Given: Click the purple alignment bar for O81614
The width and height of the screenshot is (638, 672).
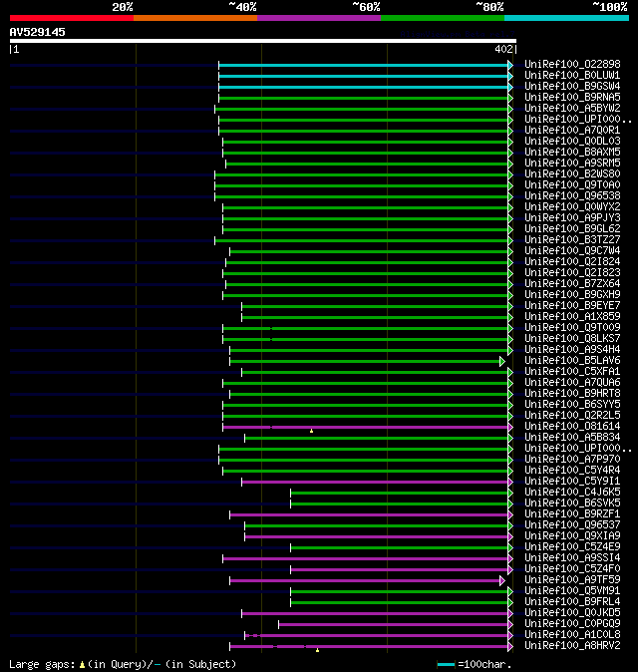Looking at the screenshot, I should [365, 428].
